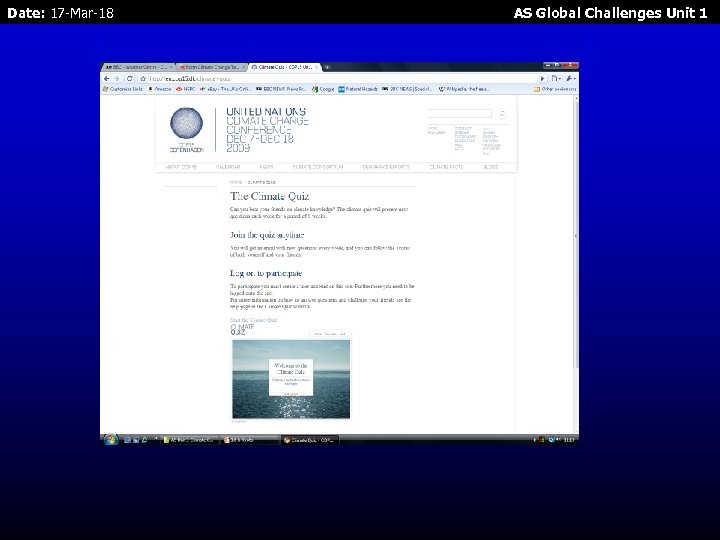Click the Log on to participate heading
Image resolution: width=720 pixels, height=540 pixels.
coord(266,273)
